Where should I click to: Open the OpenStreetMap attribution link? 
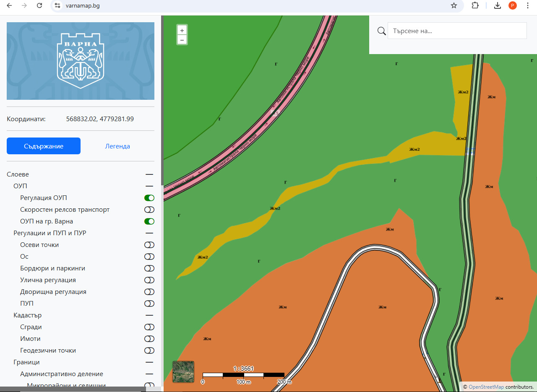click(x=486, y=387)
